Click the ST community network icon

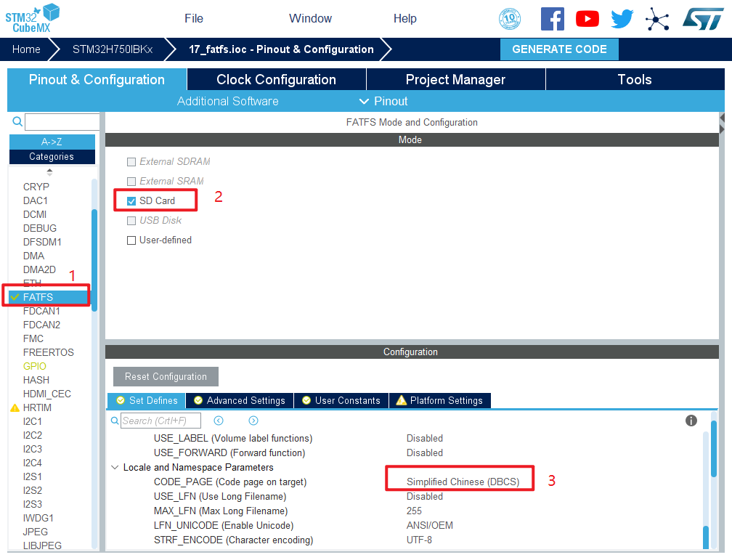pyautogui.click(x=657, y=19)
